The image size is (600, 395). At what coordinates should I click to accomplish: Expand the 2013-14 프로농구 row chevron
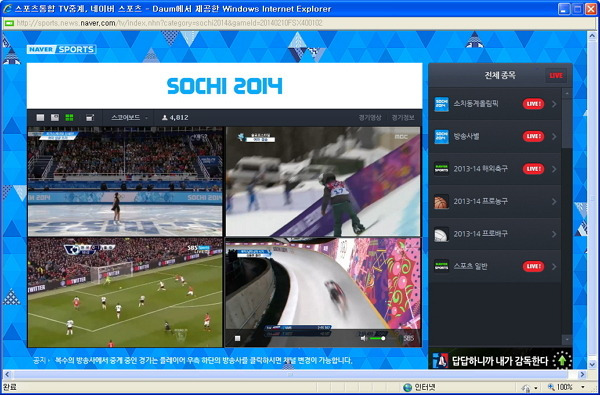click(x=554, y=202)
